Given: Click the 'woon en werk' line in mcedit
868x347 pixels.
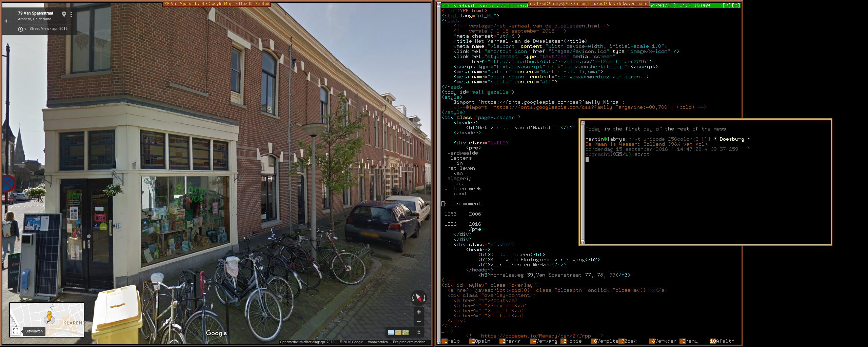Looking at the screenshot, I should click(x=463, y=188).
